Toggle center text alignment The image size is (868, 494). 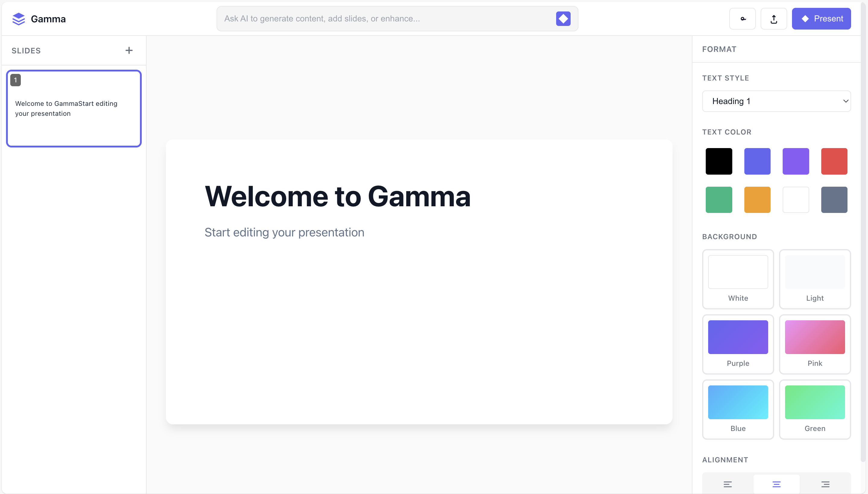point(776,484)
